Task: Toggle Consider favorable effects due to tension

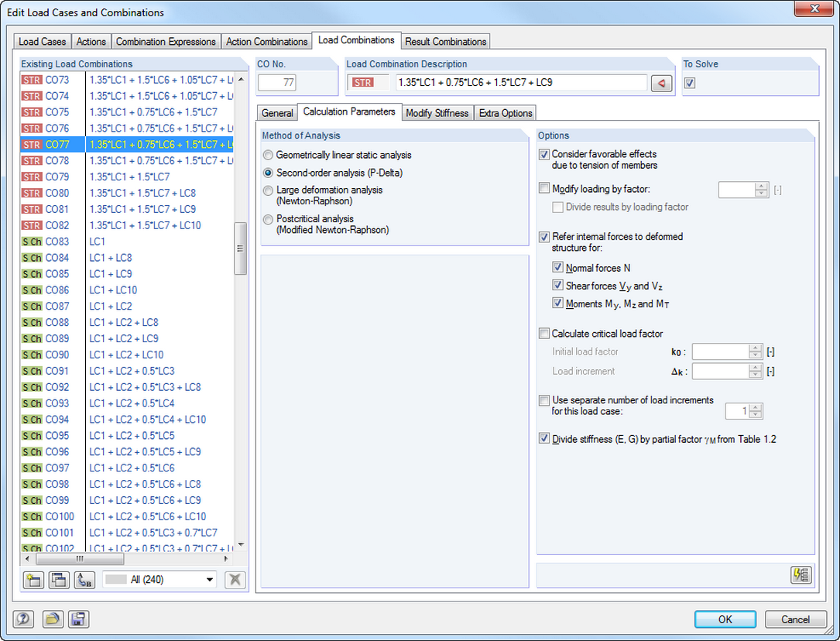Action: [544, 154]
